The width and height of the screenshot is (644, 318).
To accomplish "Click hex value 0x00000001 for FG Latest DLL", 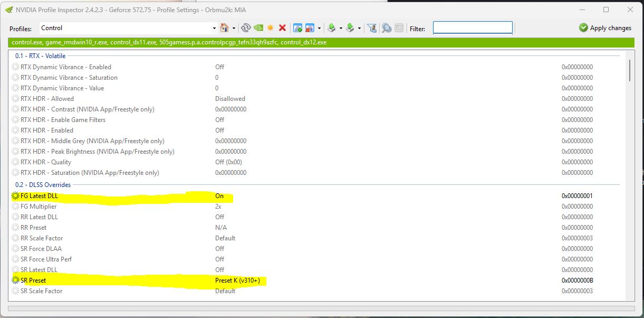I will 577,196.
